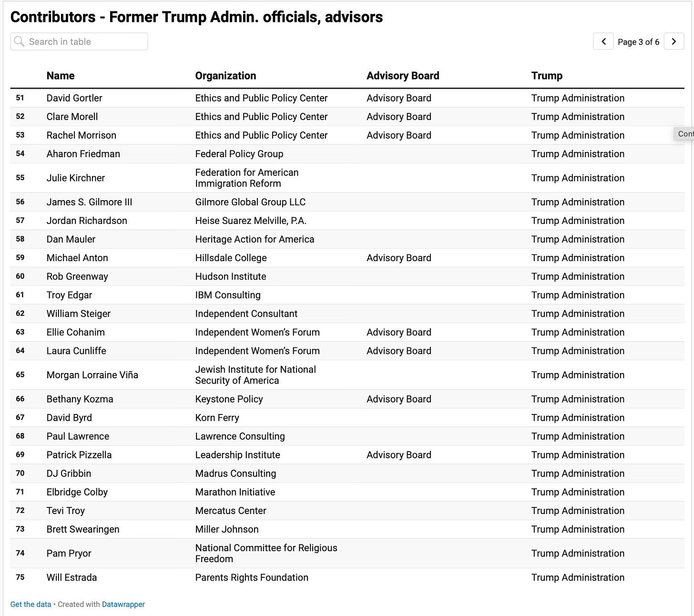
Task: Open the Datawrapper link
Action: tap(123, 604)
